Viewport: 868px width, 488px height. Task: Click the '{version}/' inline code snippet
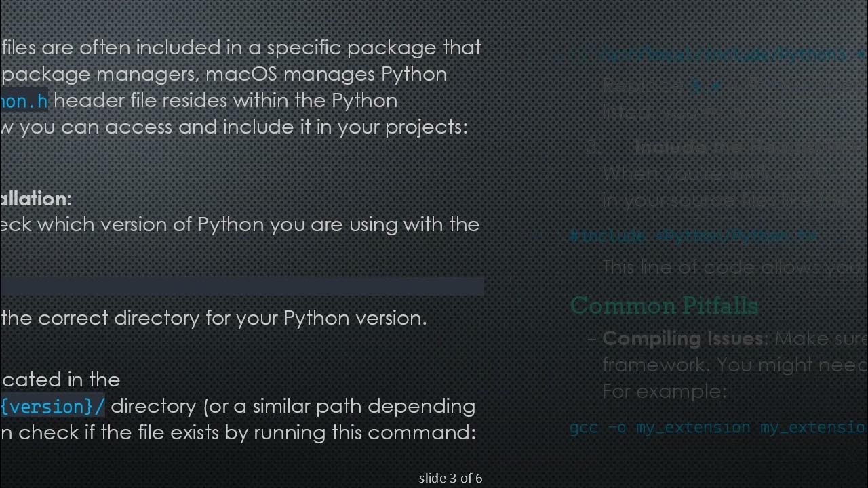tap(53, 406)
